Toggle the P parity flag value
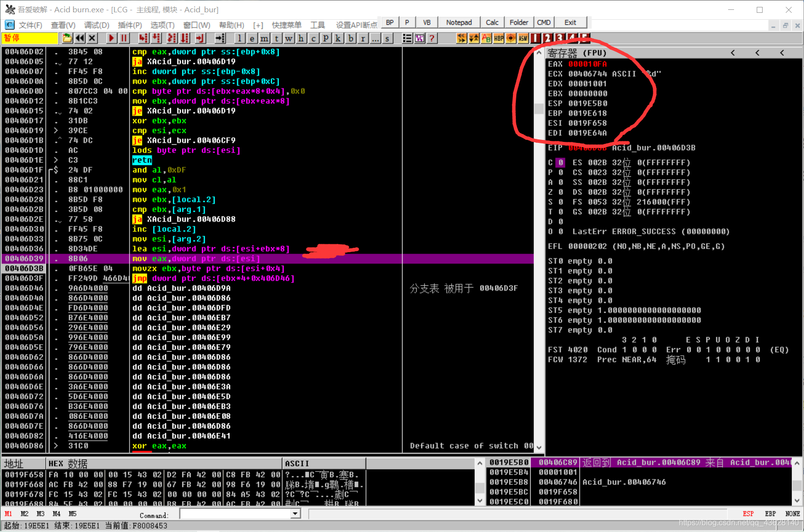Screen dimensions: 804x532 click(x=561, y=172)
